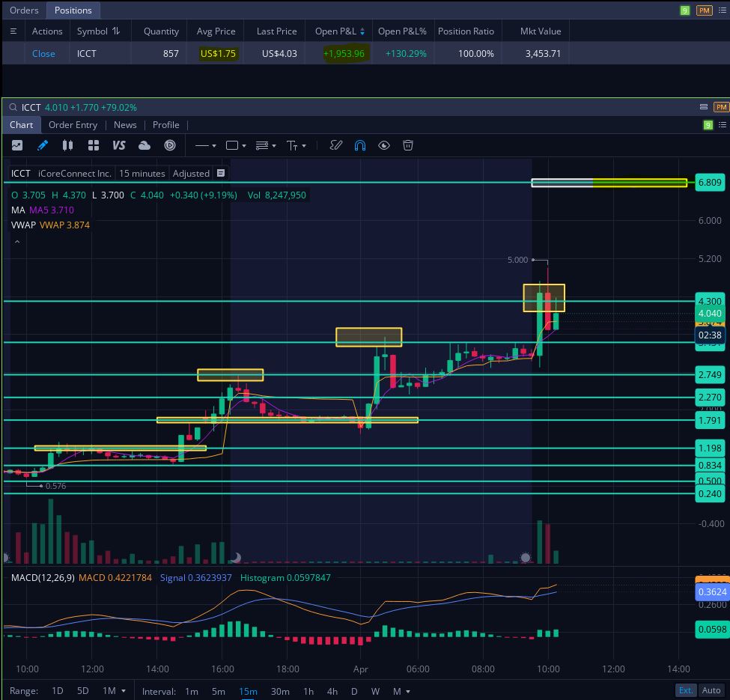730x700 pixels.
Task: Set range to 5D
Action: (83, 691)
